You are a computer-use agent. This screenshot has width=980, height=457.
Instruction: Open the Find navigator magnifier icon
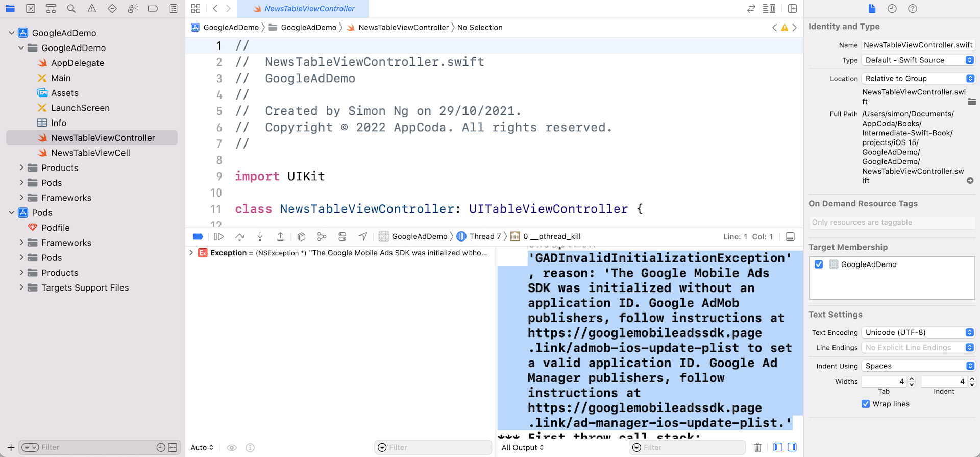(71, 9)
